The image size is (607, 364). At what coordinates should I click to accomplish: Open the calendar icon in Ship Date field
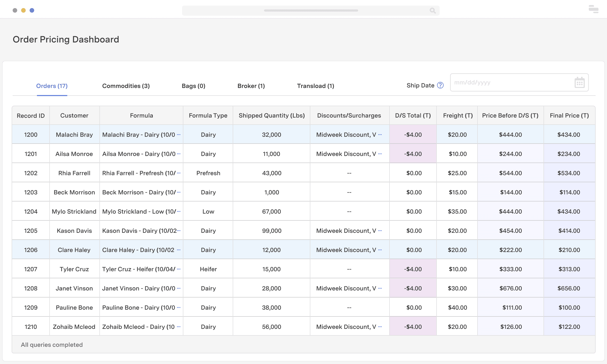[579, 82]
